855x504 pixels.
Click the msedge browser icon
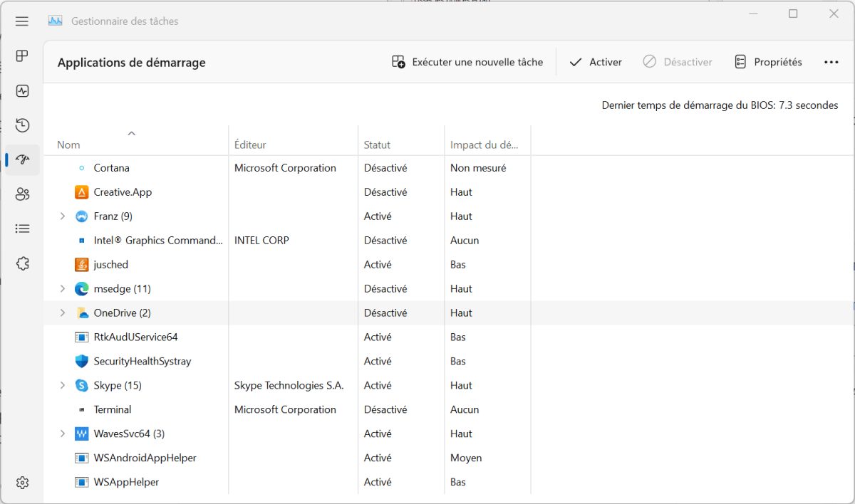81,289
